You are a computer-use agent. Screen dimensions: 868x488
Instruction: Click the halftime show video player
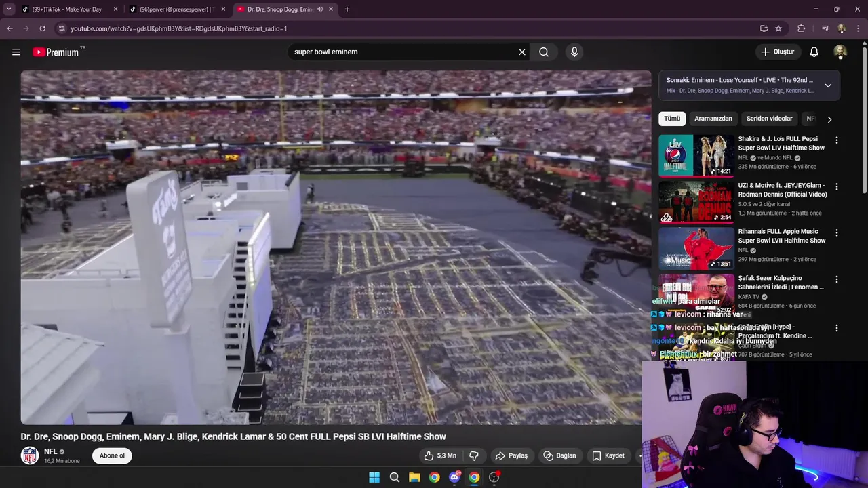(x=336, y=247)
